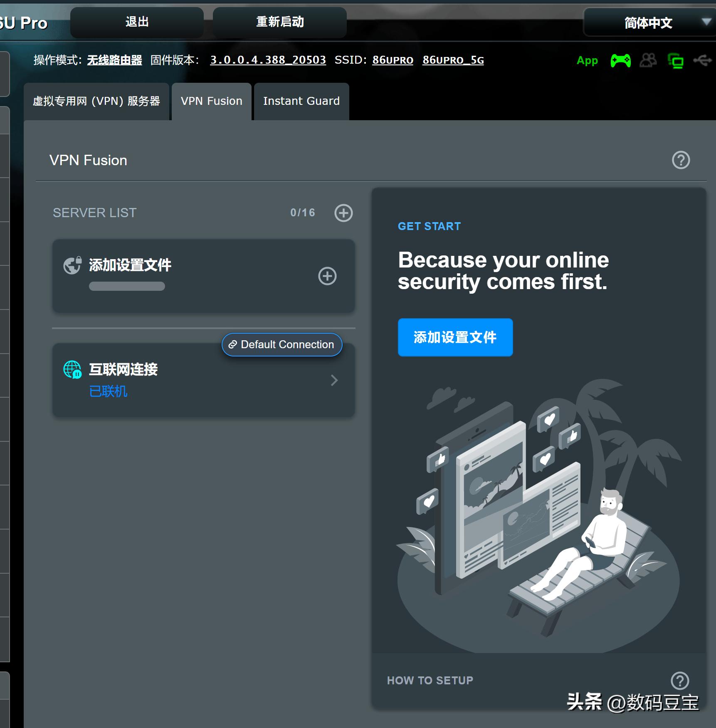Image resolution: width=716 pixels, height=728 pixels.
Task: Click 已联机 status under 互联网连接
Action: [x=108, y=391]
